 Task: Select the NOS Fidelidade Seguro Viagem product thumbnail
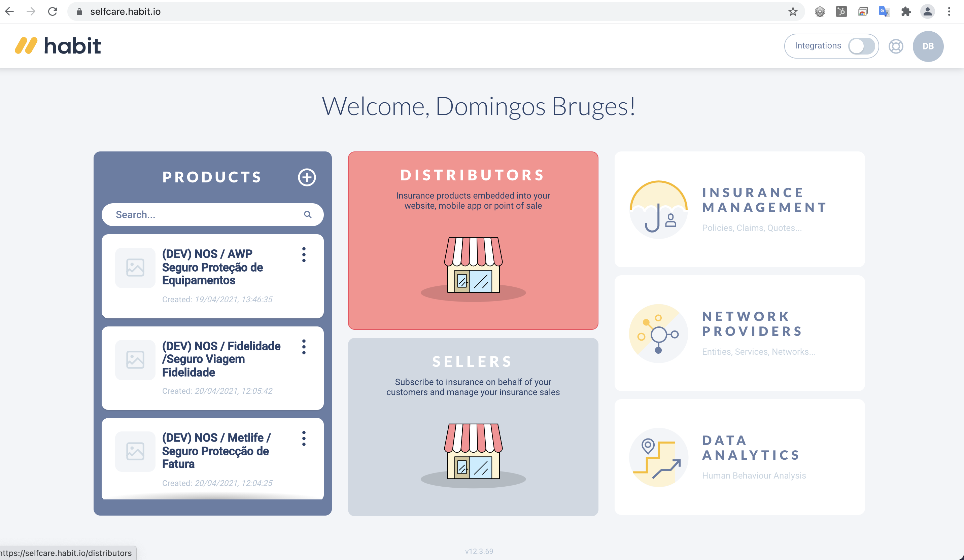pyautogui.click(x=135, y=359)
